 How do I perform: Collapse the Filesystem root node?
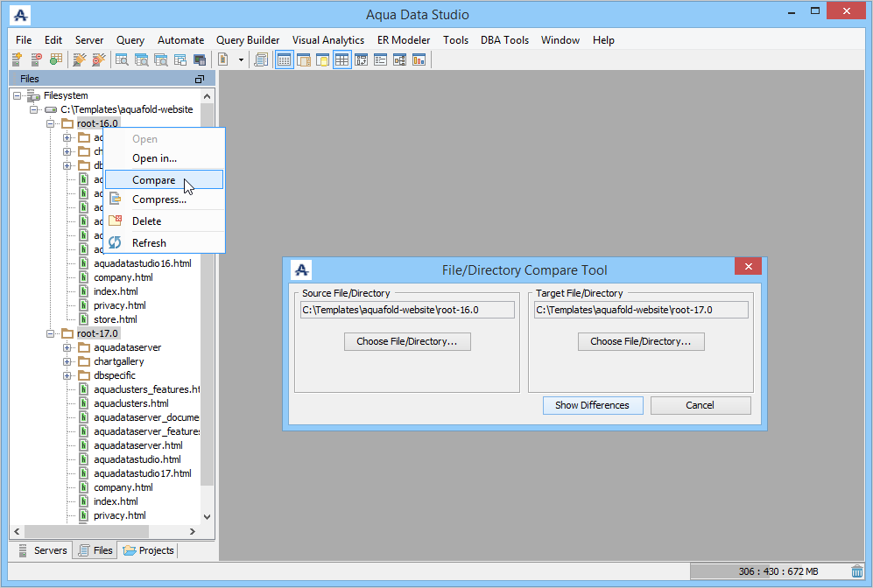18,95
